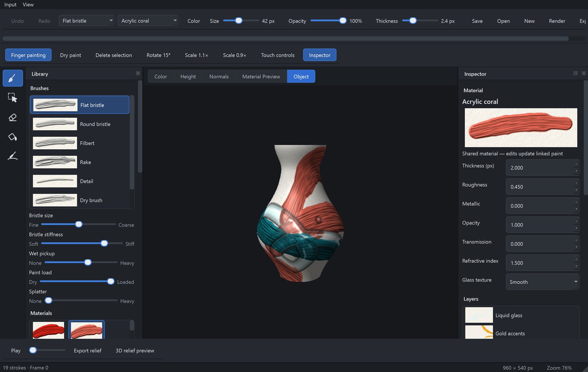This screenshot has width=588, height=372.
Task: Click Rotate 15°
Action: click(x=158, y=55)
